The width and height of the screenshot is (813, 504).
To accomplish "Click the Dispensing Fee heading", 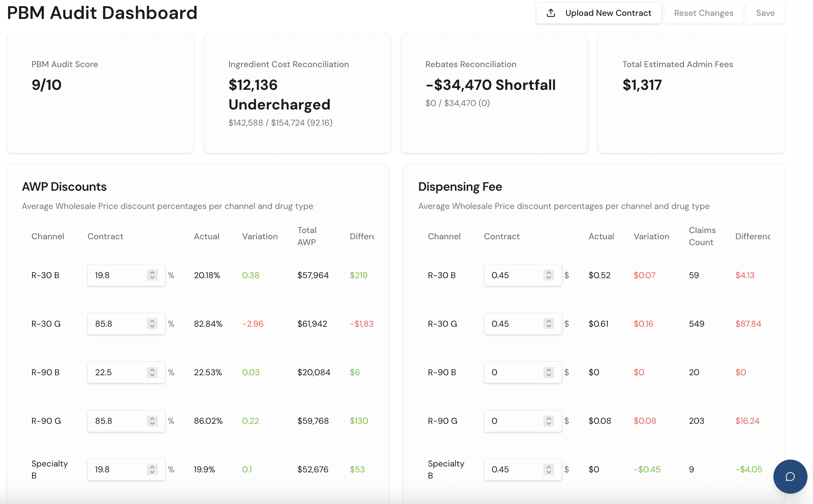I will click(460, 187).
